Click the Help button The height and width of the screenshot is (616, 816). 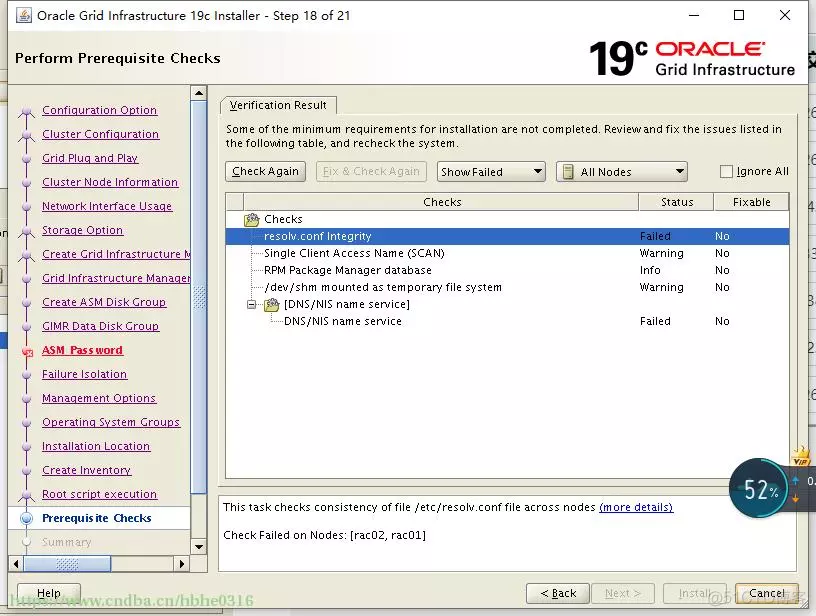[x=49, y=593]
